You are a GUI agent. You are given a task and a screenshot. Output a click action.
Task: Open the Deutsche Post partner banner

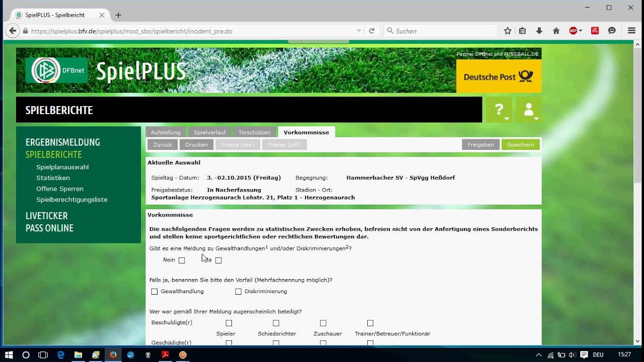click(499, 76)
